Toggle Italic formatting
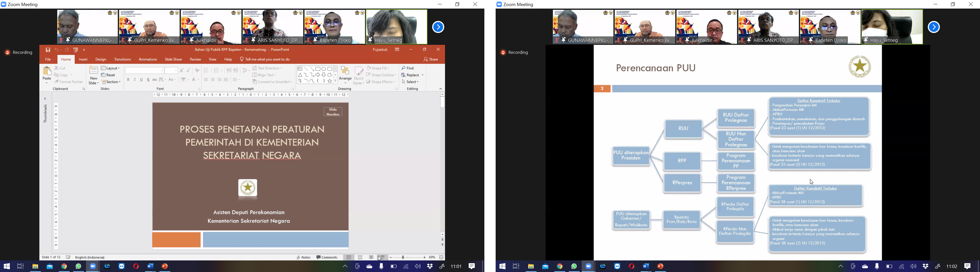The width and height of the screenshot is (980, 272). (135, 80)
